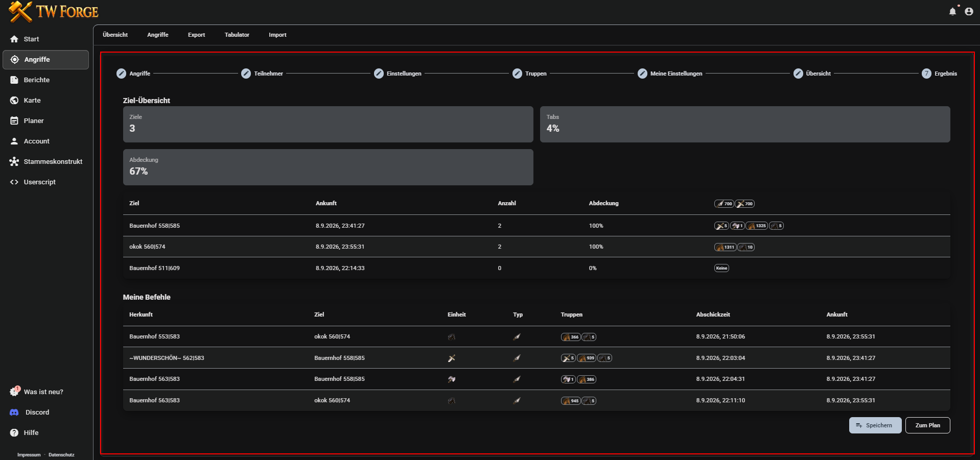The image size is (980, 460).
Task: Jump to the Übersicht wizard step
Action: pyautogui.click(x=812, y=74)
